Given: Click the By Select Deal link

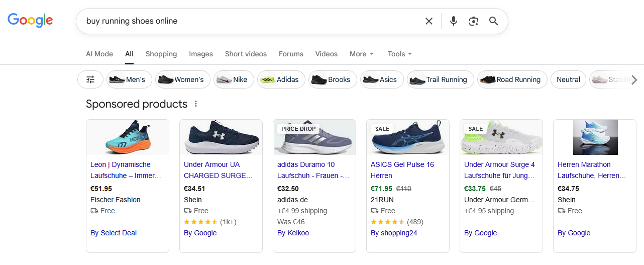Looking at the screenshot, I should [x=114, y=233].
